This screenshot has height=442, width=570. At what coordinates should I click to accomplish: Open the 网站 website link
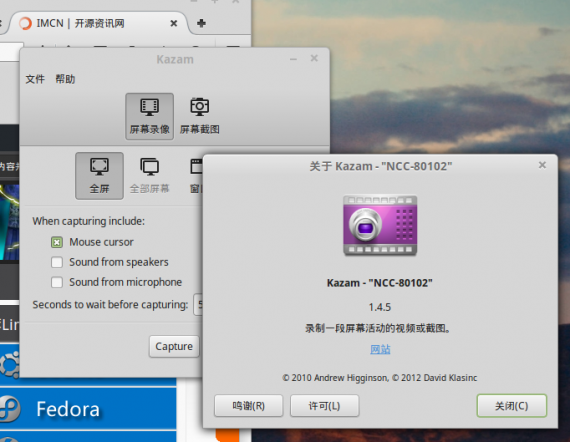(x=380, y=349)
